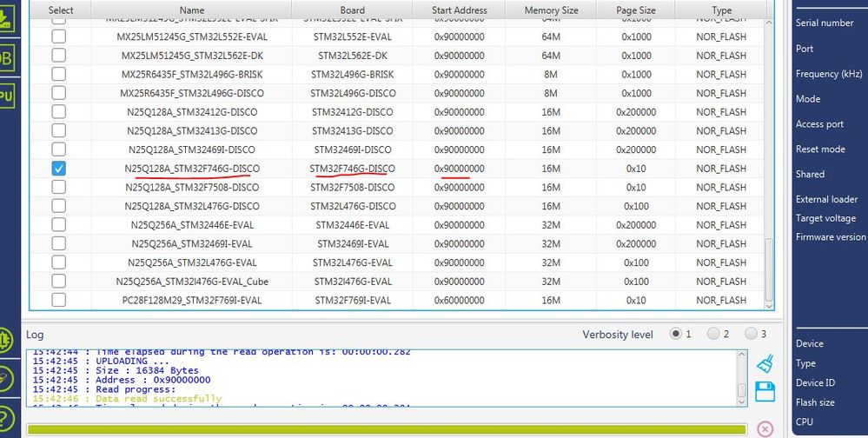Click the Target voltage label
Image resolution: width=868 pixels, height=438 pixels.
coord(825,218)
